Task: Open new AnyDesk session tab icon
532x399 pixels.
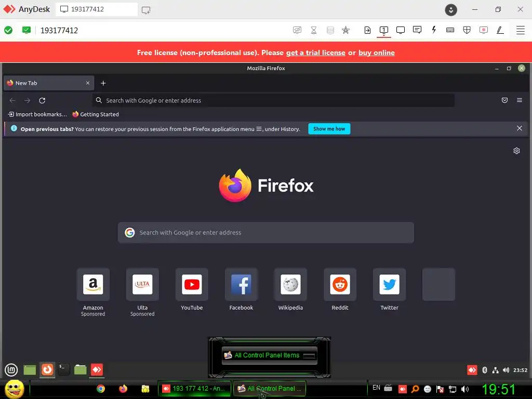Action: 146,10
